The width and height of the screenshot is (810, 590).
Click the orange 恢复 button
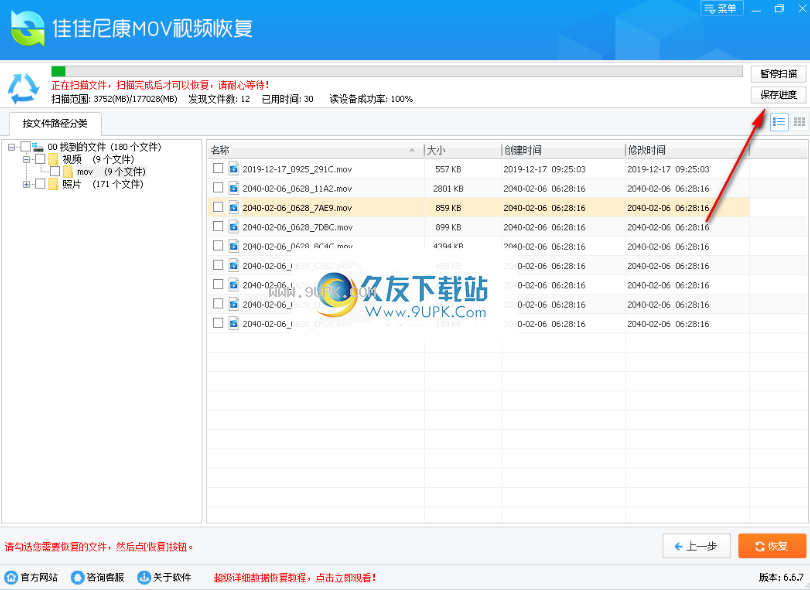(x=772, y=546)
